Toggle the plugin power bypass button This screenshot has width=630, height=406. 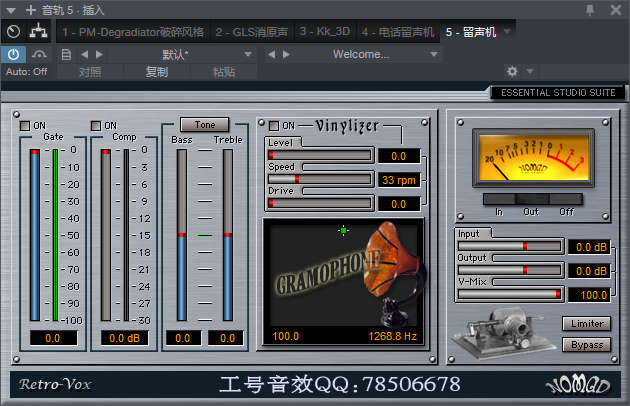point(13,54)
